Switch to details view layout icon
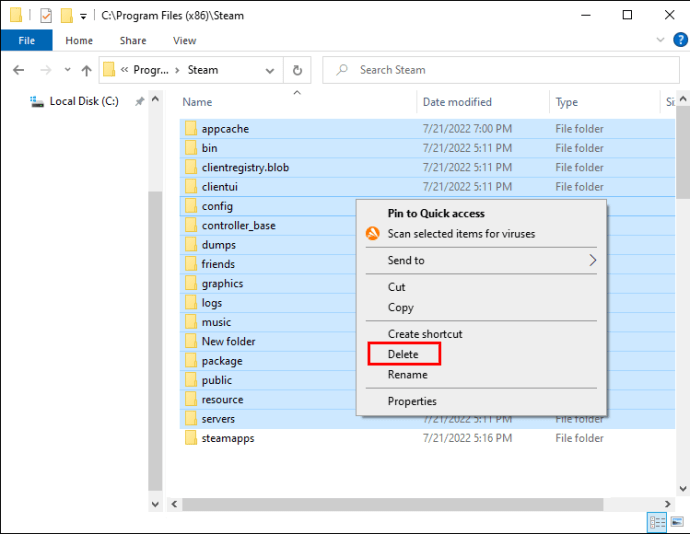Image resolution: width=690 pixels, height=534 pixels. tap(657, 523)
